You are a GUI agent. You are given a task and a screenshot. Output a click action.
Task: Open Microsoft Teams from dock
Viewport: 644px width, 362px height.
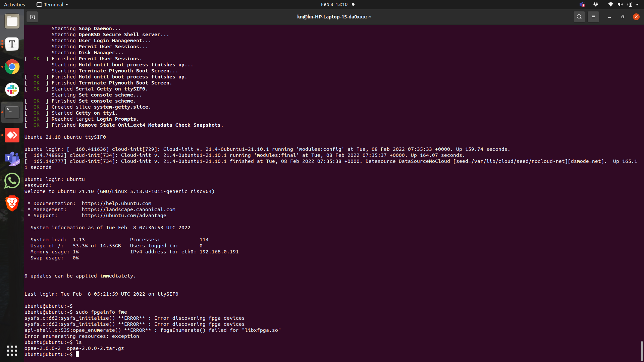click(x=12, y=158)
